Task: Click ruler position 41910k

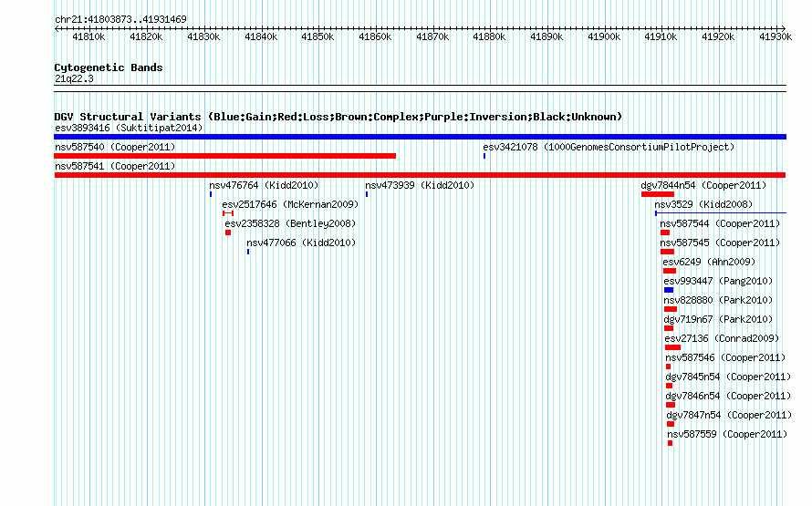Action: [x=661, y=36]
